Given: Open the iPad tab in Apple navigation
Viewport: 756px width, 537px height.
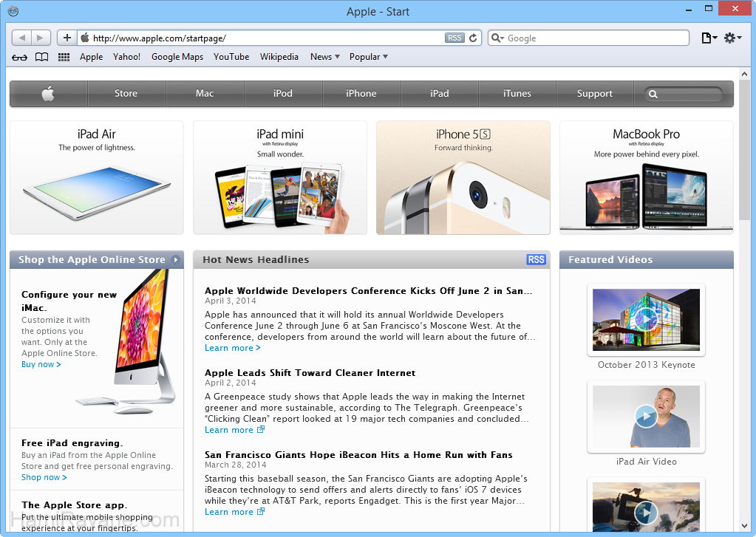Looking at the screenshot, I should click(x=439, y=94).
